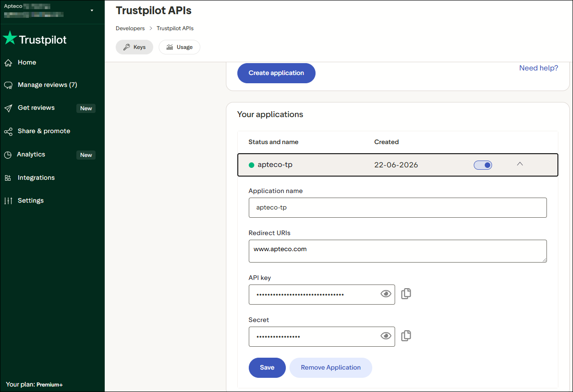Copy the Secret with clipboard icon
The width and height of the screenshot is (573, 392).
click(406, 336)
